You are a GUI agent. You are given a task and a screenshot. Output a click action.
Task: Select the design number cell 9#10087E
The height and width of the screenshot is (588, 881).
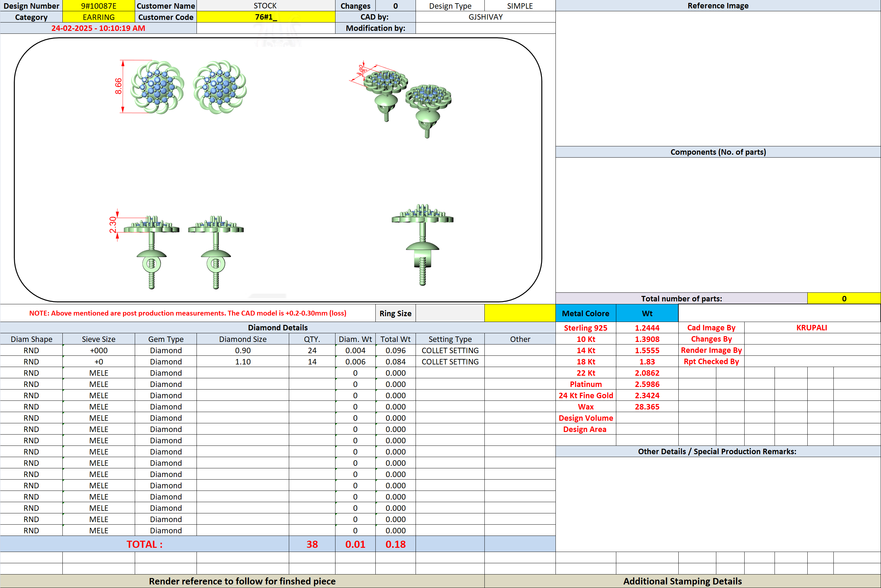pos(99,5)
